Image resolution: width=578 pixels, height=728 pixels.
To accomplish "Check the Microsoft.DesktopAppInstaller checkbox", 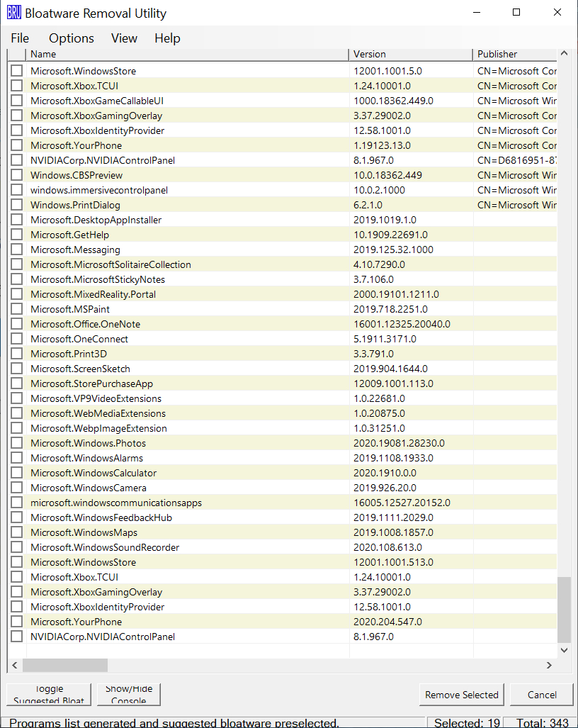I will pyautogui.click(x=17, y=220).
